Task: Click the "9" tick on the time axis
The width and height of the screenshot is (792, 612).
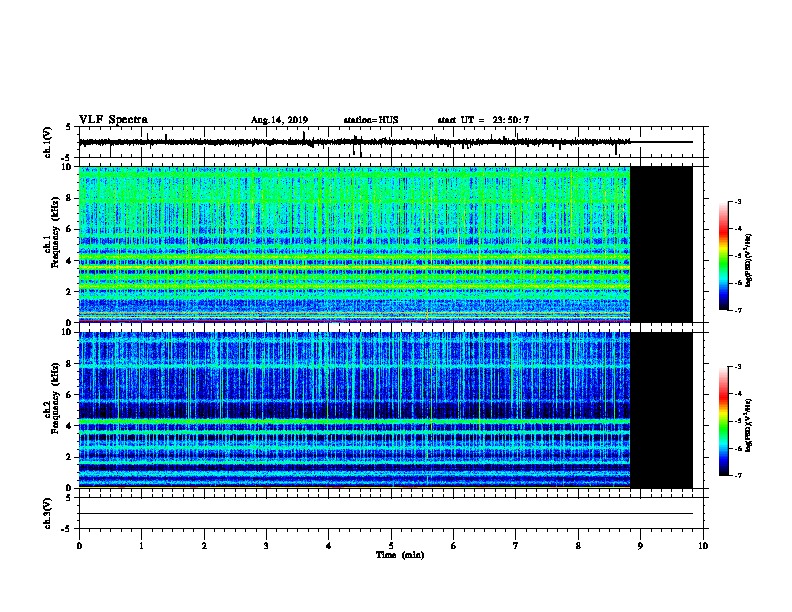Action: click(x=640, y=546)
